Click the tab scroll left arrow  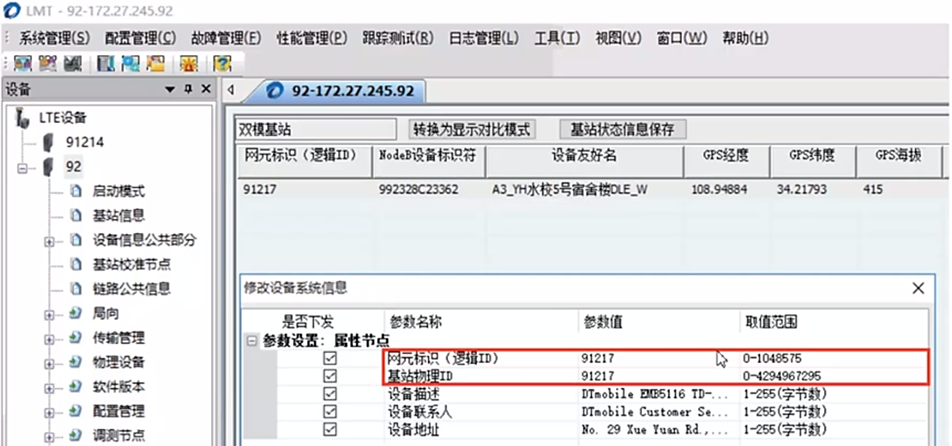click(x=231, y=90)
